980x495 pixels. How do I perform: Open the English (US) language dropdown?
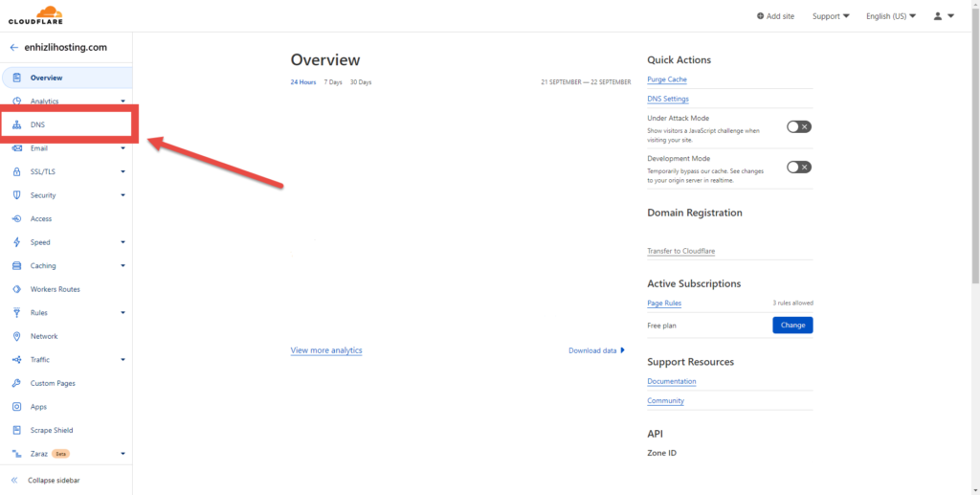(x=890, y=16)
